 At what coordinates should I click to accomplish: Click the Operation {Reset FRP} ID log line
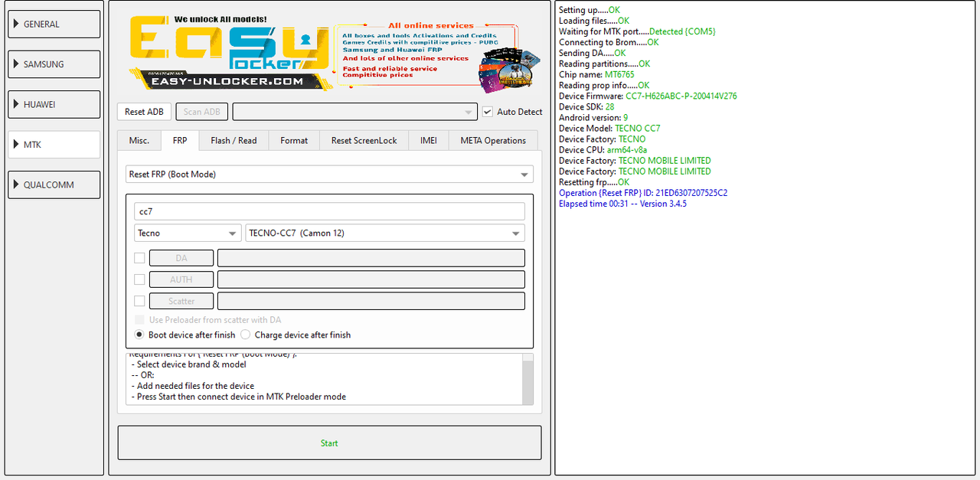643,193
